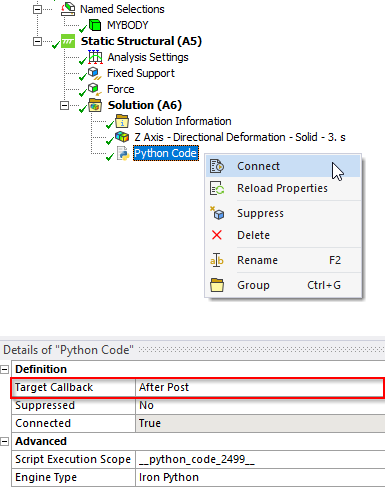Open the Target Callback After Post field
The image size is (385, 496).
(x=260, y=387)
